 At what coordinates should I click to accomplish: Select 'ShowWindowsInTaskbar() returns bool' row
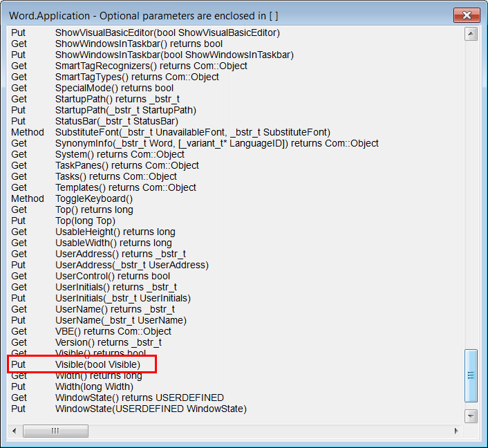pyautogui.click(x=117, y=44)
